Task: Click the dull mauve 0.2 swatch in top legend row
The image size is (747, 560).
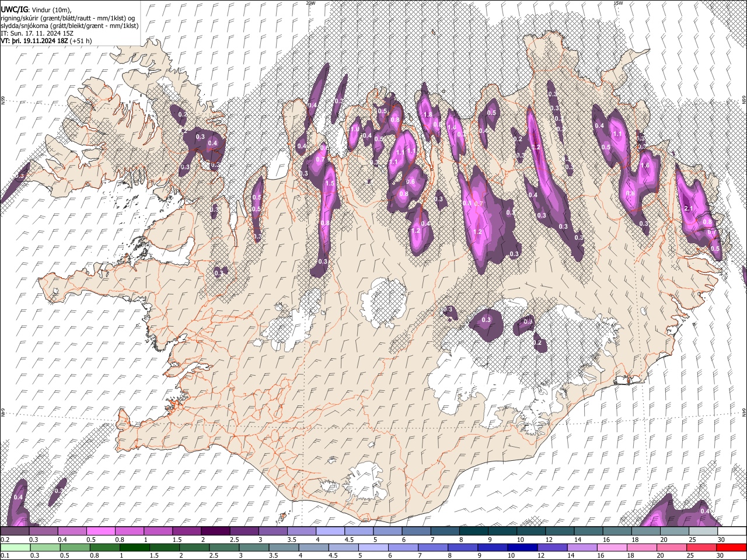Action: [x=15, y=531]
